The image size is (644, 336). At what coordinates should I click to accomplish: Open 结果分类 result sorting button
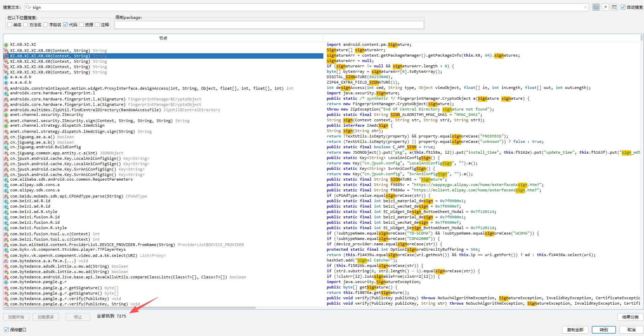coord(630,317)
